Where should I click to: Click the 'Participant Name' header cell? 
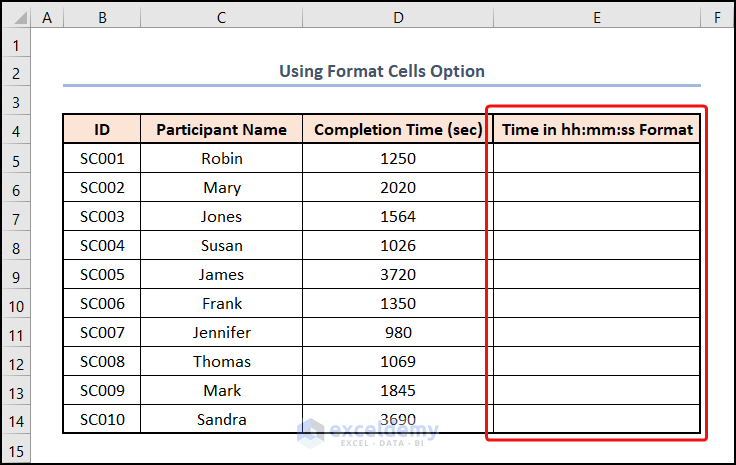pyautogui.click(x=221, y=130)
